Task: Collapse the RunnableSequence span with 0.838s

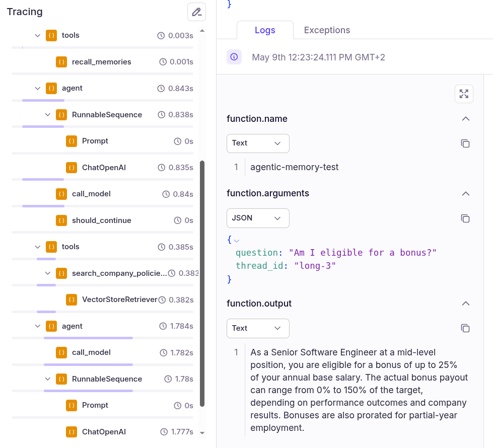Action: pyautogui.click(x=47, y=115)
